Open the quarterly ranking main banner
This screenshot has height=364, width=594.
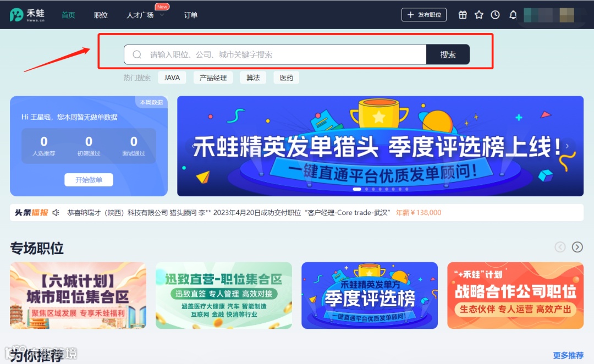381,146
